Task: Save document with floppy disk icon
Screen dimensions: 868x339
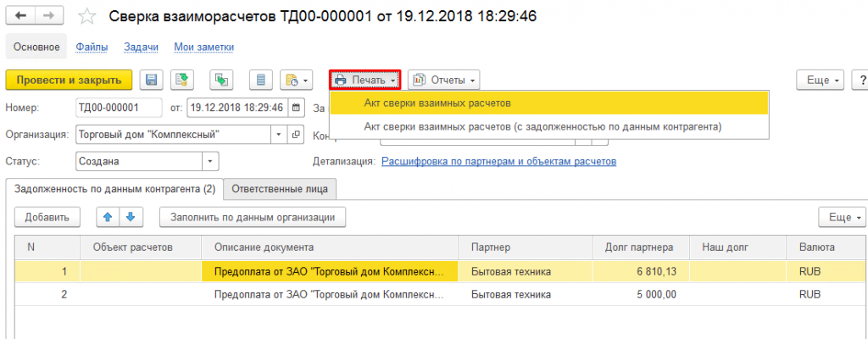Action: pyautogui.click(x=151, y=81)
